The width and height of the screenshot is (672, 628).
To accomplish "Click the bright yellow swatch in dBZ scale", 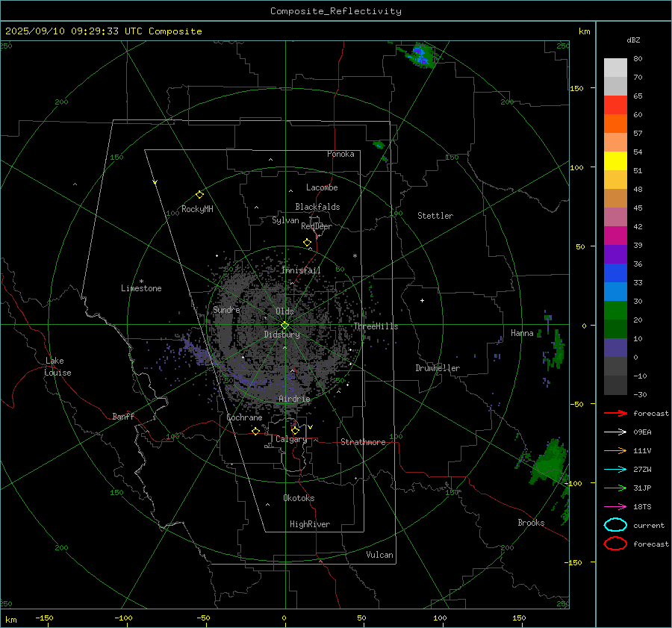I will pyautogui.click(x=615, y=161).
